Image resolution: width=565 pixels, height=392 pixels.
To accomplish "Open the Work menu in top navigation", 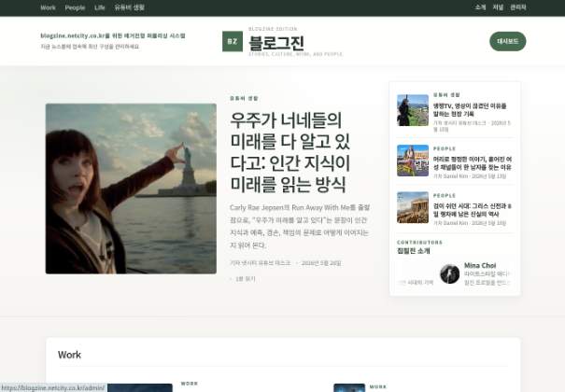I will pyautogui.click(x=48, y=7).
